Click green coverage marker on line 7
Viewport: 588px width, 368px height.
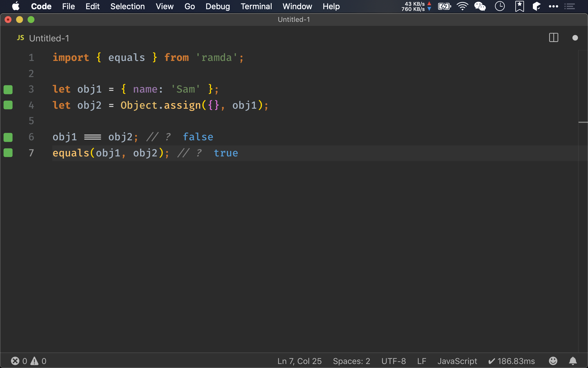[x=8, y=153]
